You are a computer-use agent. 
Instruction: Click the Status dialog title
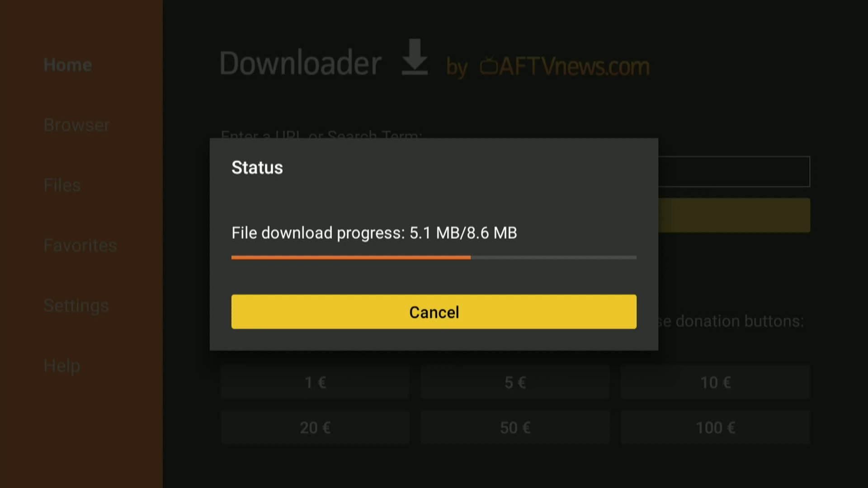[x=257, y=168]
